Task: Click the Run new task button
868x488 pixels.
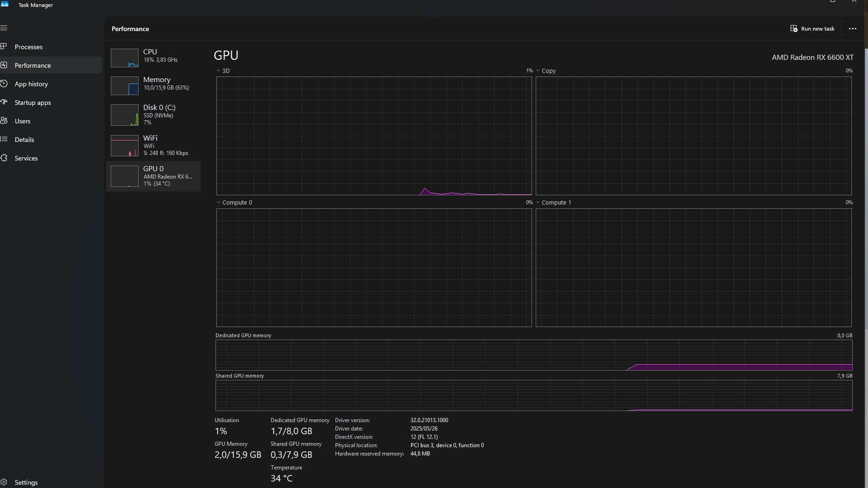Action: [x=812, y=29]
